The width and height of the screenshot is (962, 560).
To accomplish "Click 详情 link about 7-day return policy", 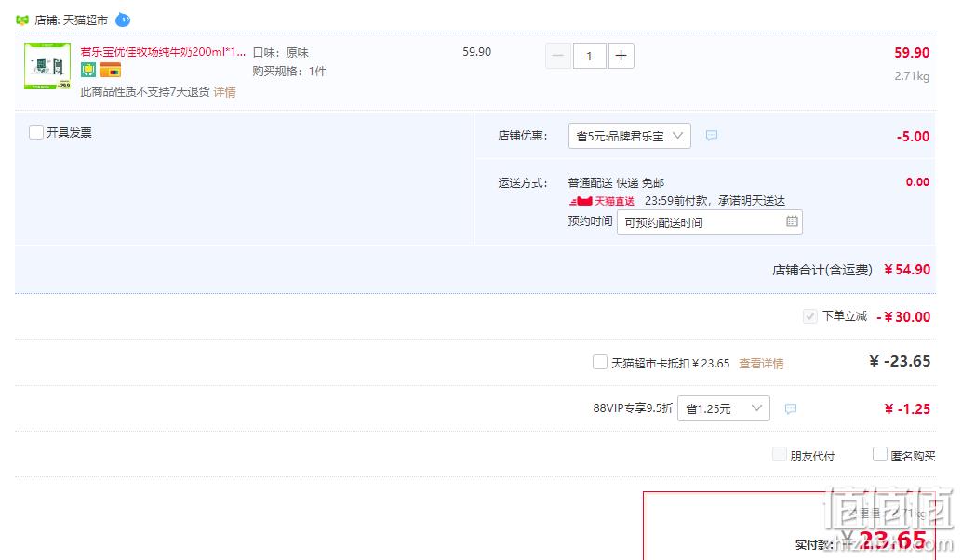I will coord(224,92).
